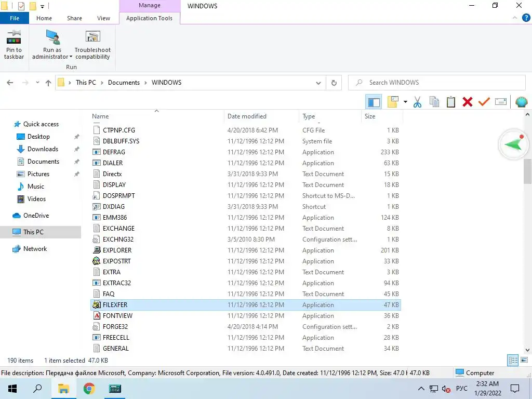Image resolution: width=532 pixels, height=399 pixels.
Task: Select OneDrive in navigation pane
Action: pos(36,216)
